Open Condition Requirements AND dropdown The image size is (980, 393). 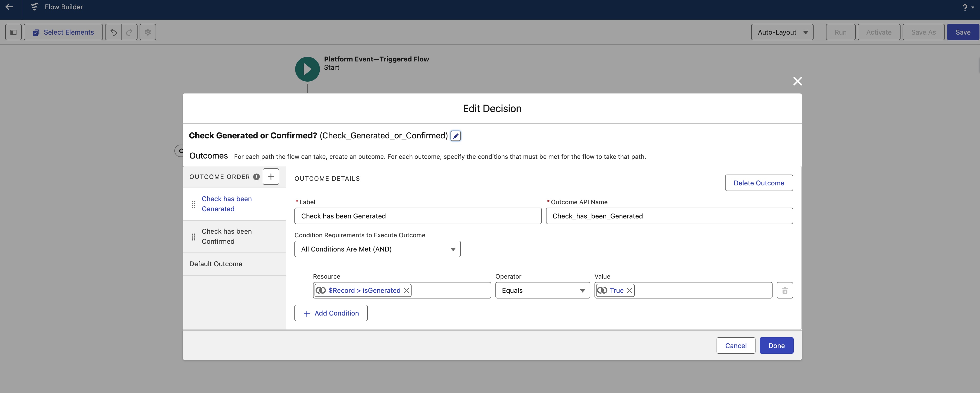coord(377,249)
